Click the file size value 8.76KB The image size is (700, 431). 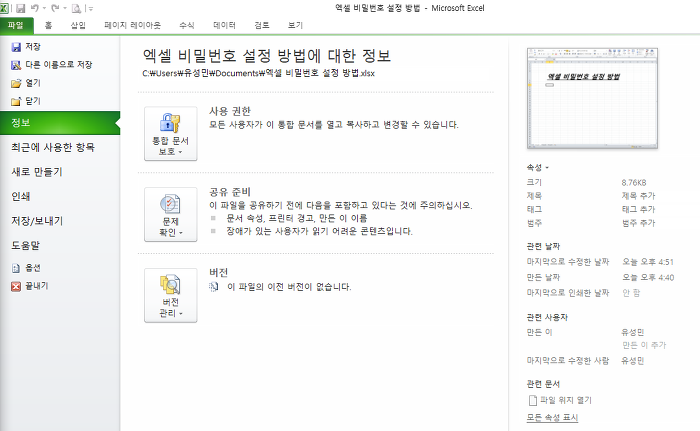pyautogui.click(x=634, y=183)
